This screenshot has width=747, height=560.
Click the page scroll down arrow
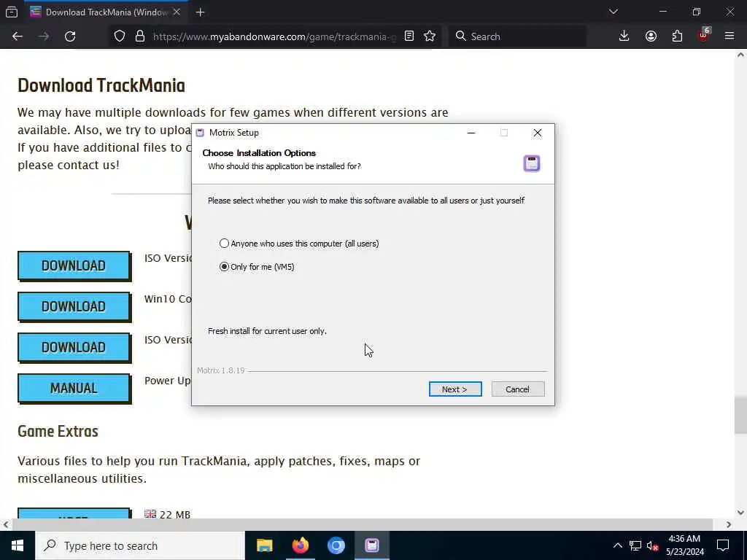coord(740,513)
